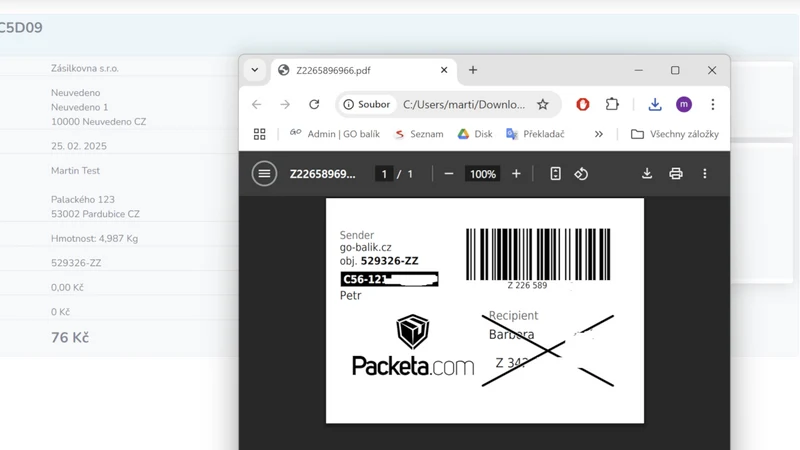Open Chrome three-dot menu
800x450 pixels.
[x=713, y=105]
